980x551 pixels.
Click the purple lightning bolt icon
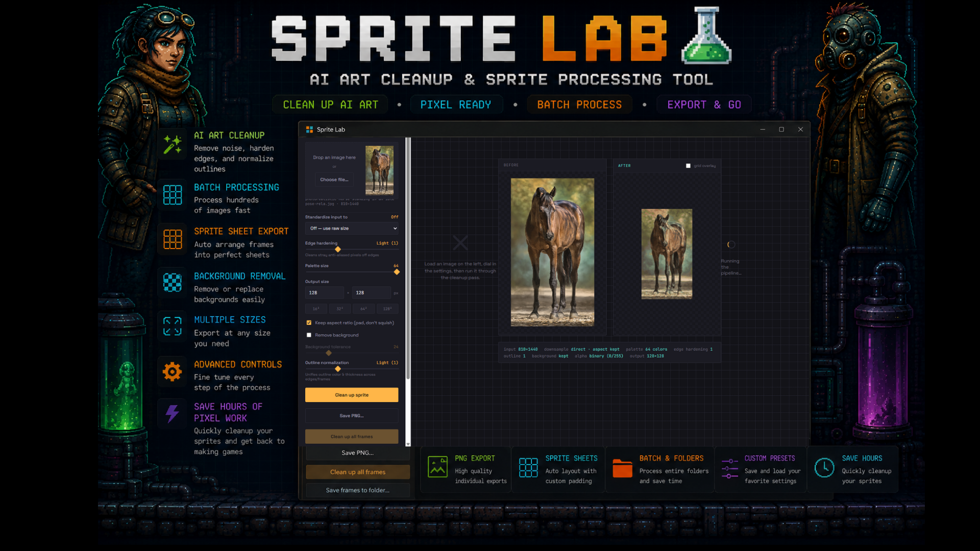173,413
